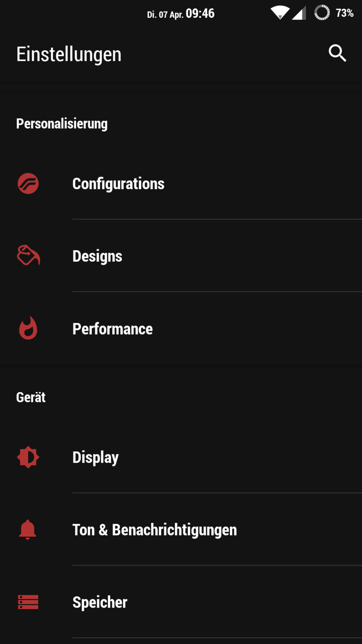Viewport: 362px width, 644px height.
Task: Open the search magnifier icon
Action: click(337, 53)
